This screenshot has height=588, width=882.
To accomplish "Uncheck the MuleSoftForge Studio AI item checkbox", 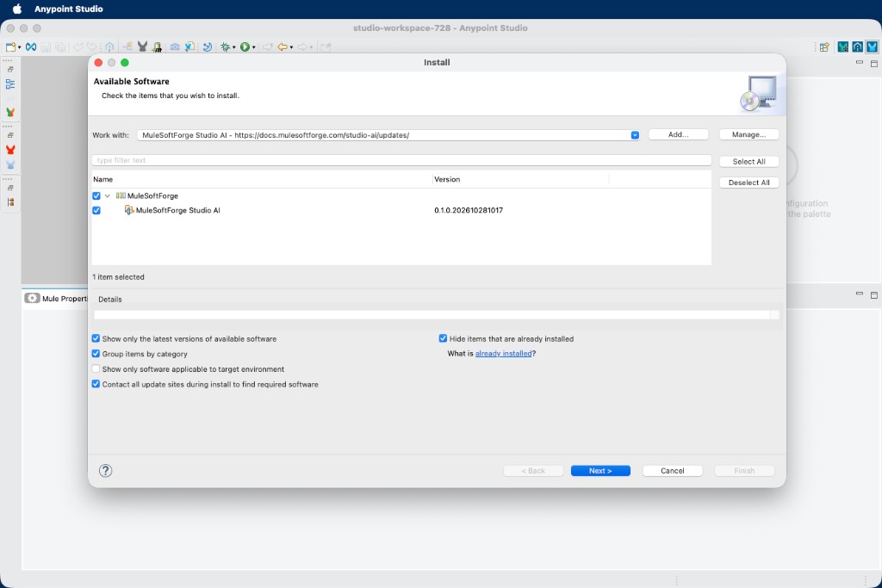I will [x=96, y=210].
